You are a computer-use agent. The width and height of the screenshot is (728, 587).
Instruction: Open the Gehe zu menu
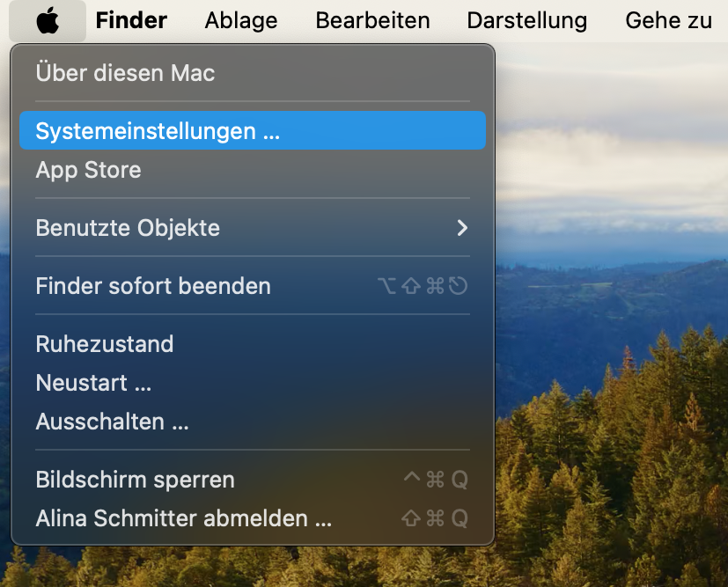[668, 20]
